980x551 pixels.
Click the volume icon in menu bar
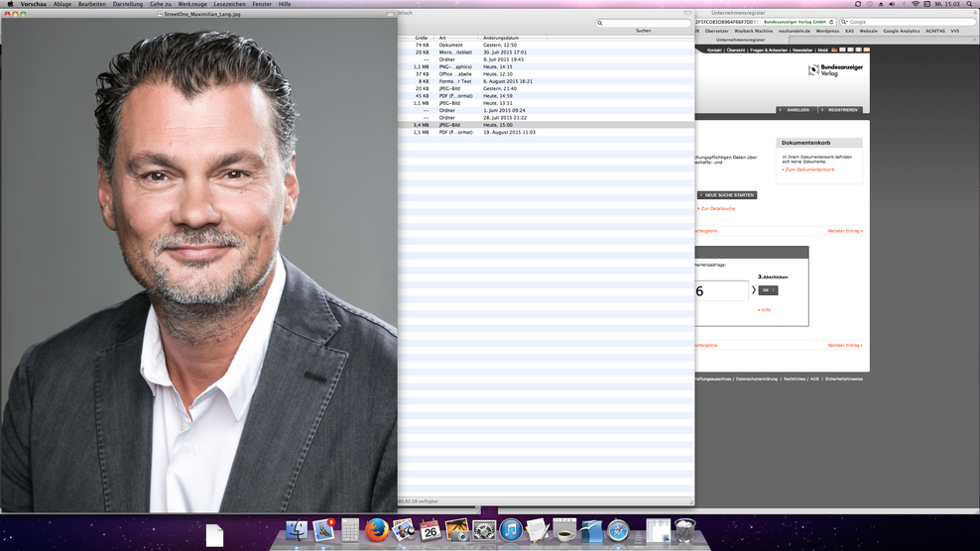(x=892, y=4)
